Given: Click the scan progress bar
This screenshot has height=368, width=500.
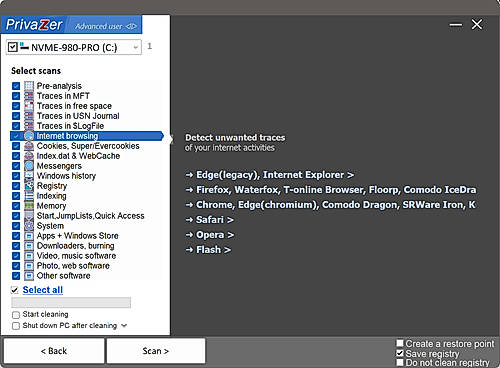Looking at the screenshot, I should [x=71, y=302].
